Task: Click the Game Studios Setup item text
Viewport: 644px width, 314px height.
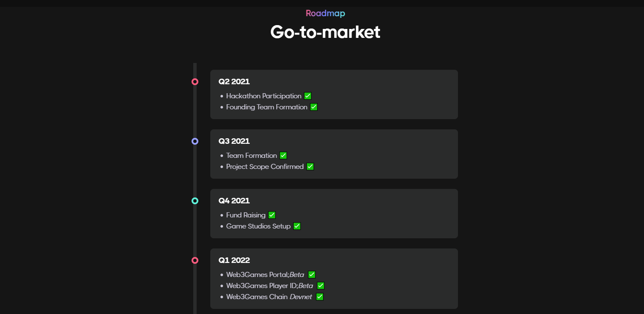Action: [258, 226]
